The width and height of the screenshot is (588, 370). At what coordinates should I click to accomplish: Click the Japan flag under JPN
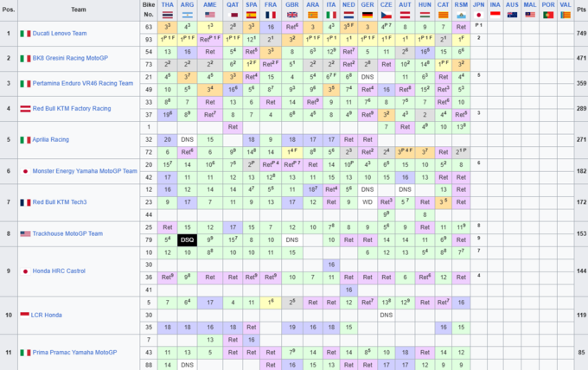478,15
